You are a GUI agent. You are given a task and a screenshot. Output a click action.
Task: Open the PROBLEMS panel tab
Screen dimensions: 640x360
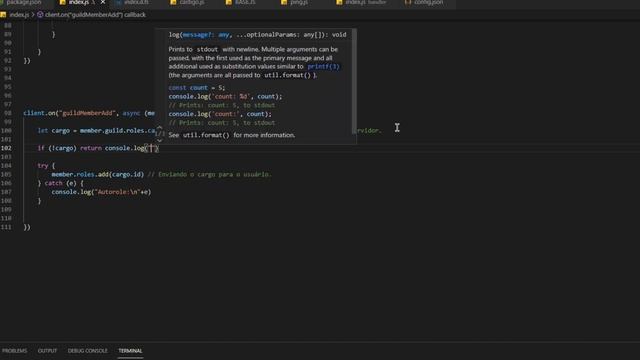(x=15, y=351)
